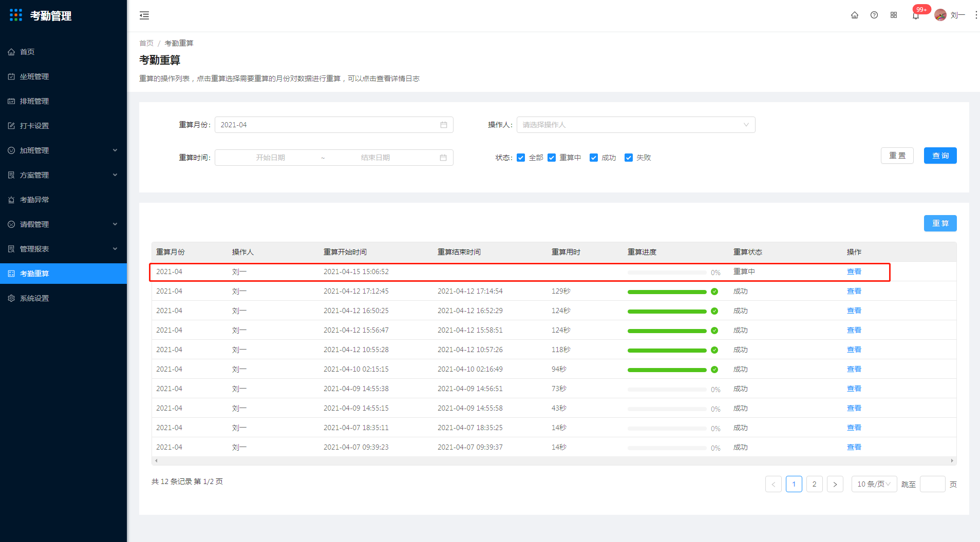This screenshot has height=542, width=980.
Task: Toggle the 全部 status checkbox
Action: point(521,158)
